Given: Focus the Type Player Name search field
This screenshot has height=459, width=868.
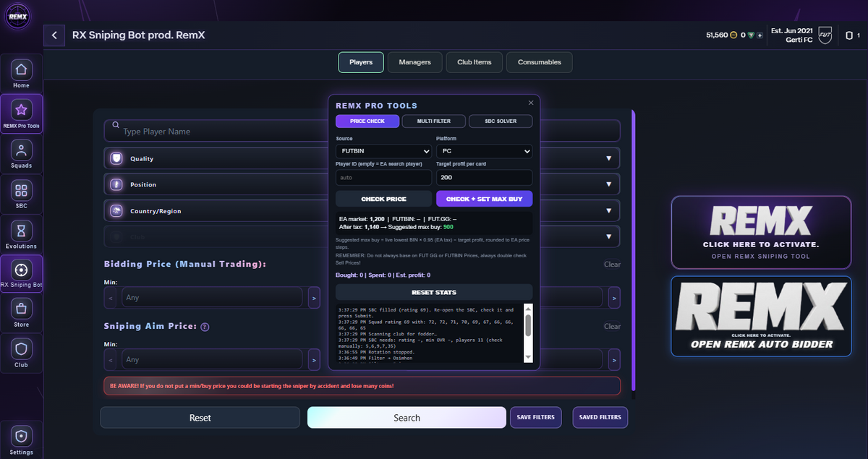Looking at the screenshot, I should tap(362, 131).
